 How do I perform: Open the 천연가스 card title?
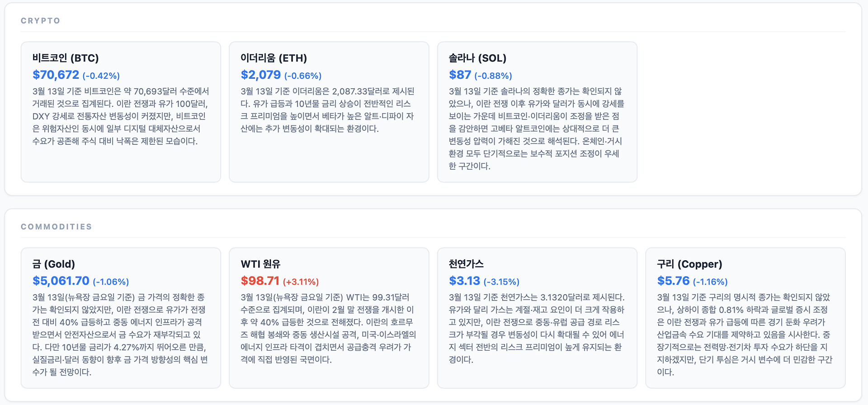point(466,264)
